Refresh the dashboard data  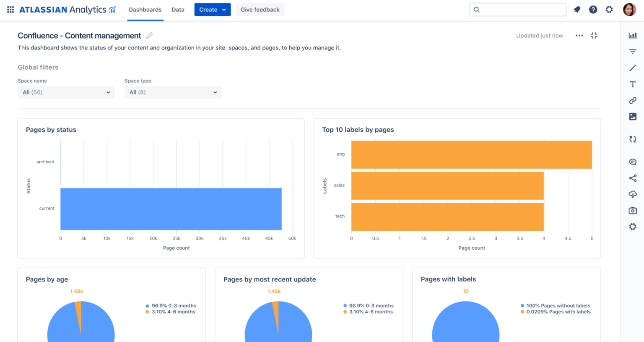pyautogui.click(x=632, y=139)
